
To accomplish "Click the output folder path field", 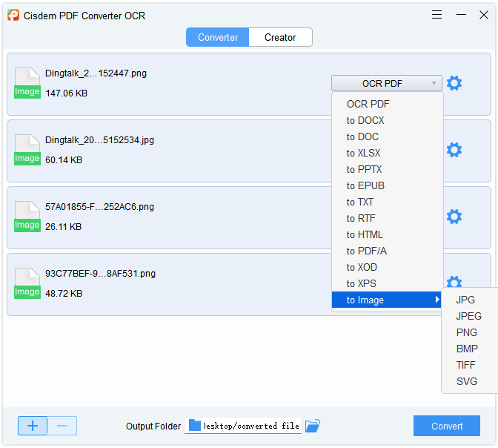I will 243,426.
